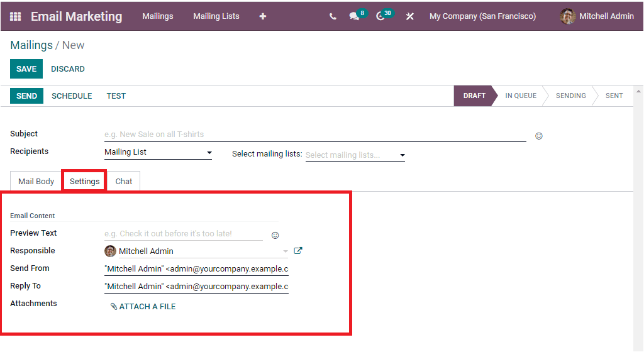Click the Preview Text input field

184,234
